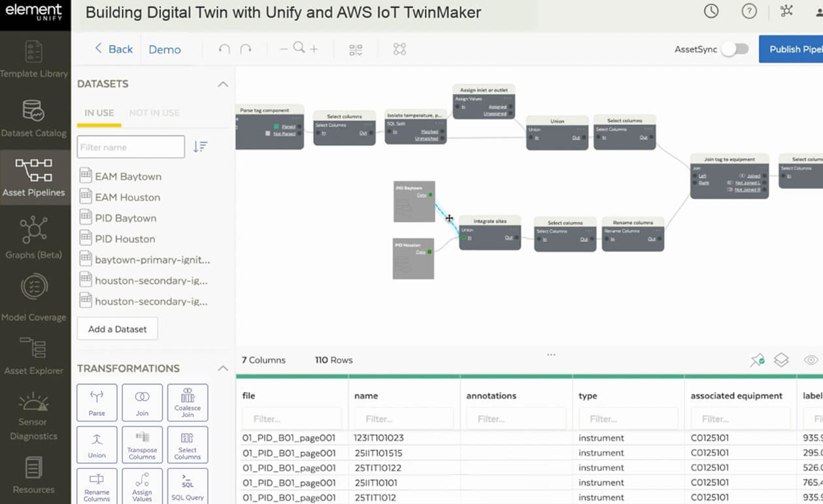Screen dimensions: 823x504
Task: Switch to the NOT IN USE tab
Action: (154, 113)
